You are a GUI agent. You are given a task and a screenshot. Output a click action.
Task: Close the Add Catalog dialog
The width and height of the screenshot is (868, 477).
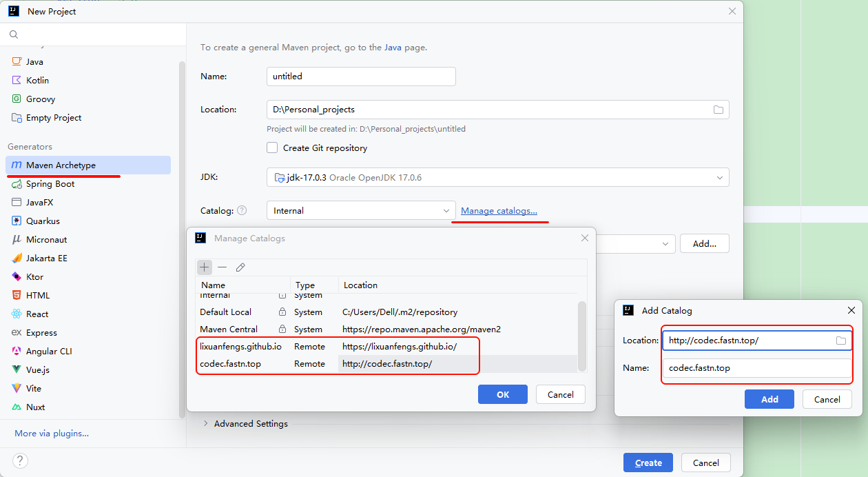pyautogui.click(x=851, y=310)
